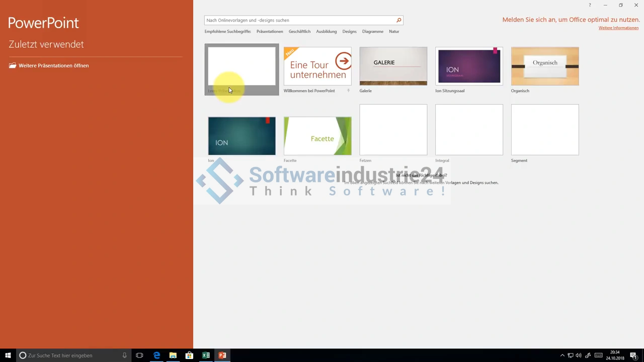
Task: Click the search magnifier icon
Action: 398,20
